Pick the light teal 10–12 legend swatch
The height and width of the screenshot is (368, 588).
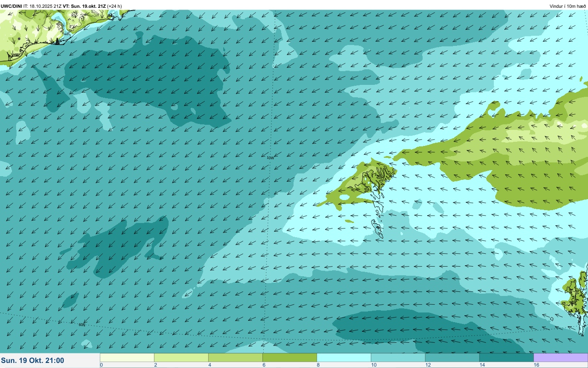coord(398,357)
